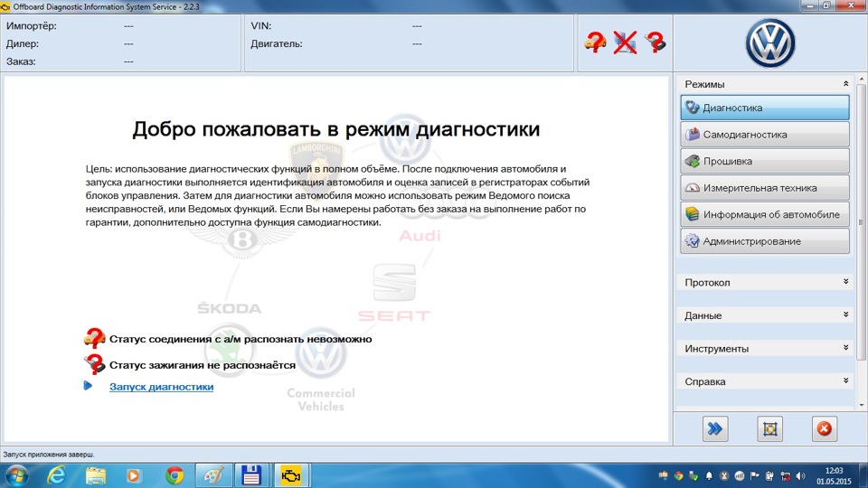Click the Импортёр label in the header

pyautogui.click(x=32, y=26)
